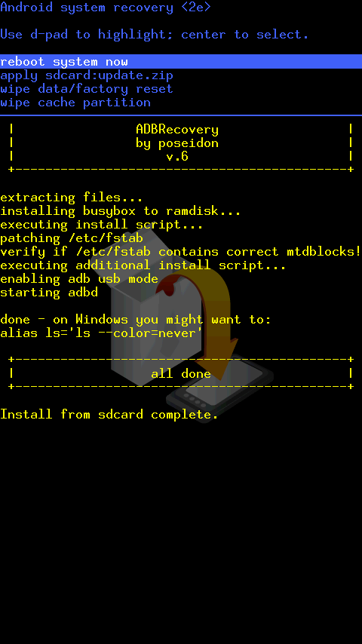Click the 'ADBRecovery' banner heading
This screenshot has width=362, height=644.
click(177, 130)
